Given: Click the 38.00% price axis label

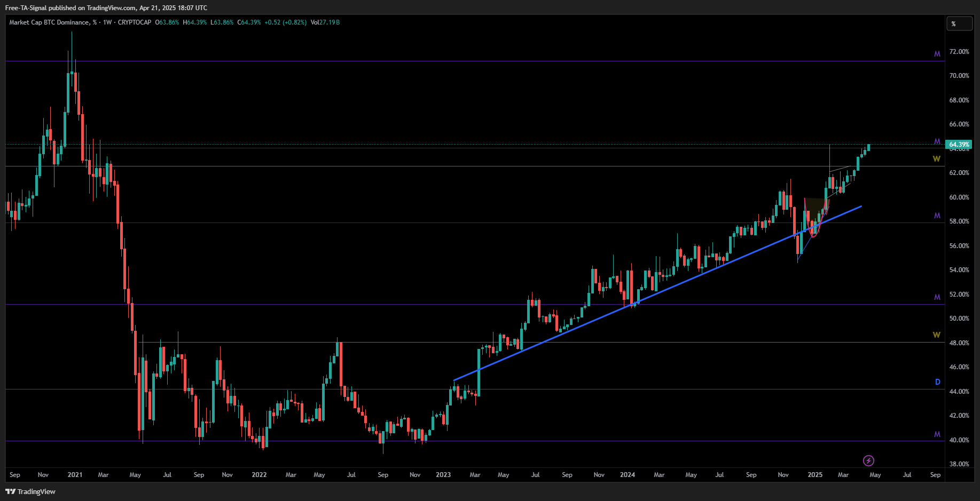Looking at the screenshot, I should [959, 464].
